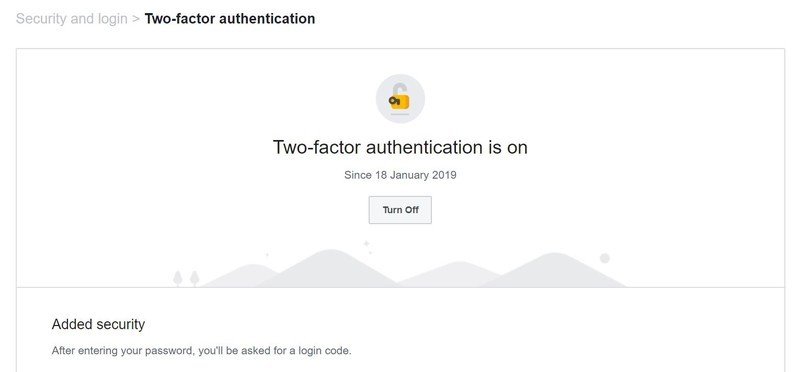Click the sparkle stars above the mountains
The image size is (800, 372).
click(x=367, y=246)
